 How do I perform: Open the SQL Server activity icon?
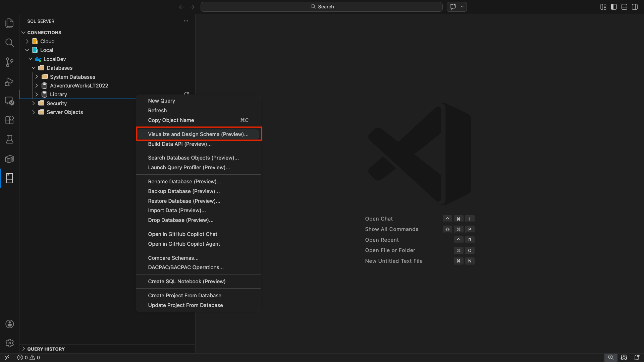coord(9,178)
